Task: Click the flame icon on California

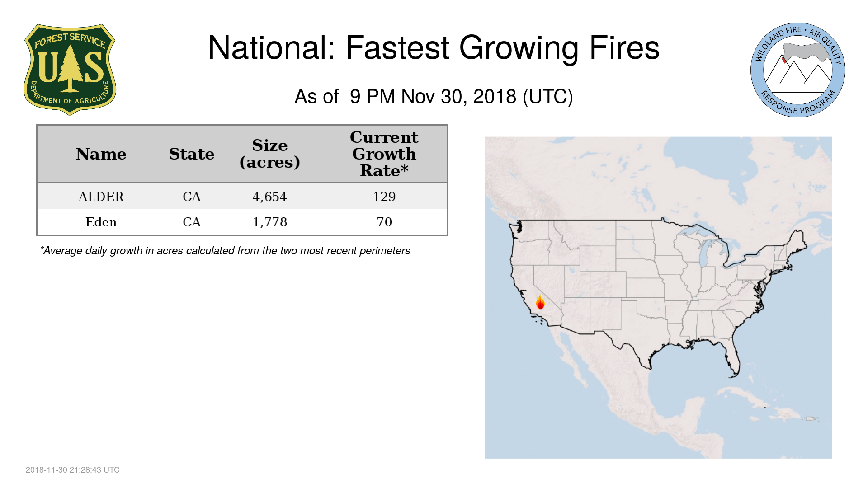Action: [x=540, y=302]
